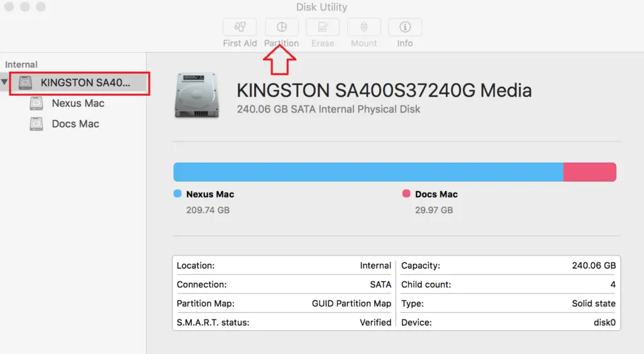The width and height of the screenshot is (644, 354).
Task: Click the Capacity: label
Action: point(421,266)
